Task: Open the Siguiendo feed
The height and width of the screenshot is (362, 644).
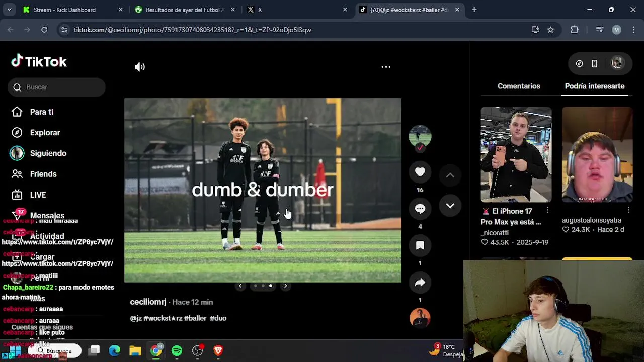Action: (x=39, y=153)
